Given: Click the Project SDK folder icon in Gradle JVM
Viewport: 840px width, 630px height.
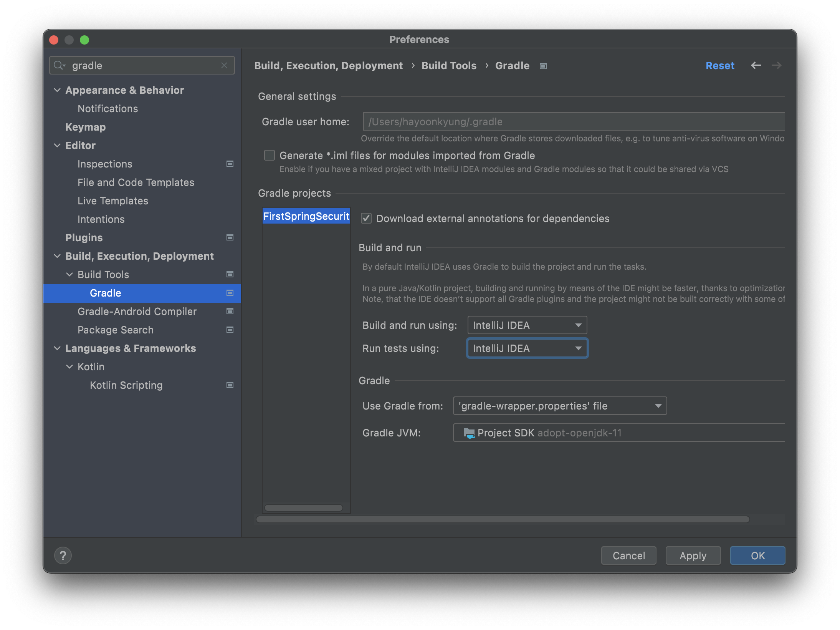Looking at the screenshot, I should click(469, 433).
